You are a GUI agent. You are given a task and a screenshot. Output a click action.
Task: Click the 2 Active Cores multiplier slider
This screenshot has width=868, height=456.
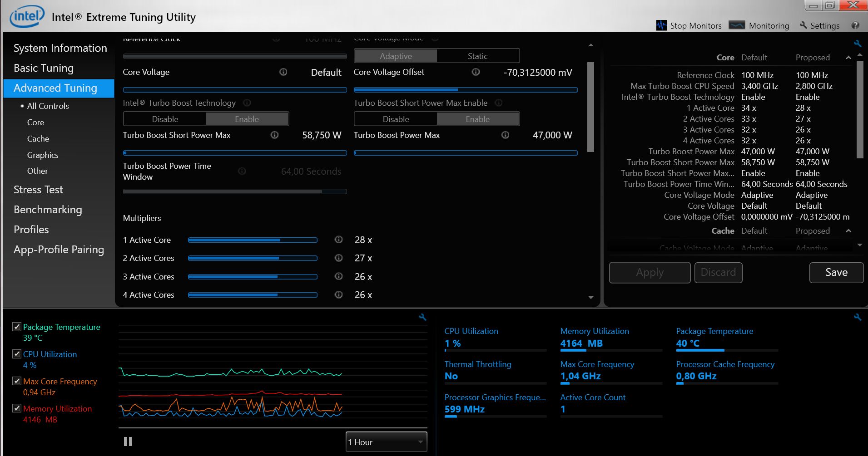point(253,258)
